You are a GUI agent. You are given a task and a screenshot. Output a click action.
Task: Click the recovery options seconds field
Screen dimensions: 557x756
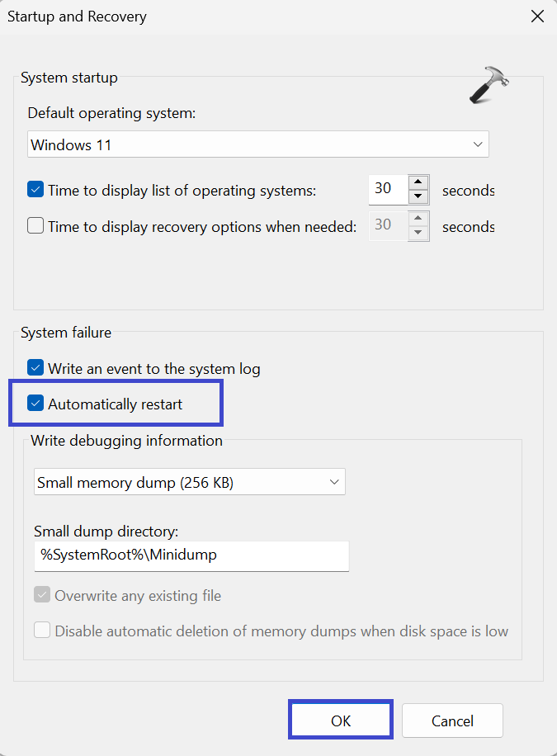388,225
